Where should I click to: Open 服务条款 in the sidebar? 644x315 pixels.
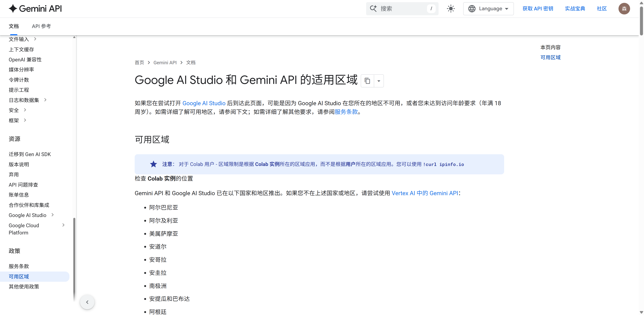(x=19, y=266)
